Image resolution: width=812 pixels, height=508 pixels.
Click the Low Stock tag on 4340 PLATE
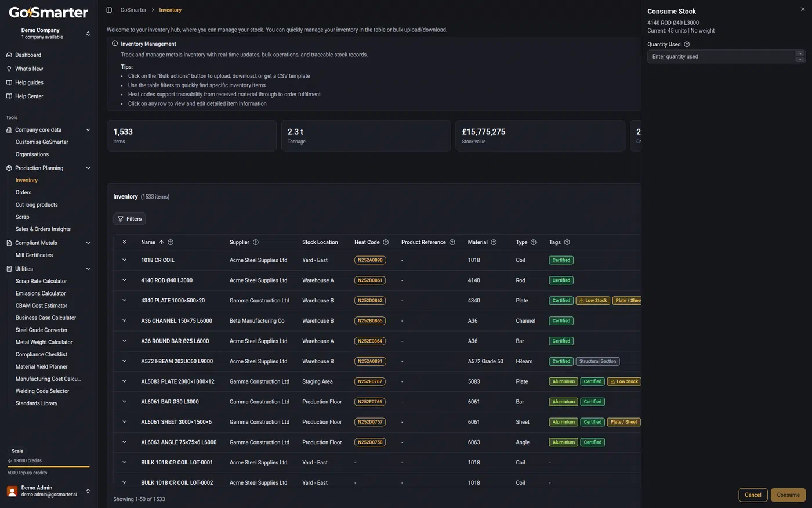(x=593, y=301)
